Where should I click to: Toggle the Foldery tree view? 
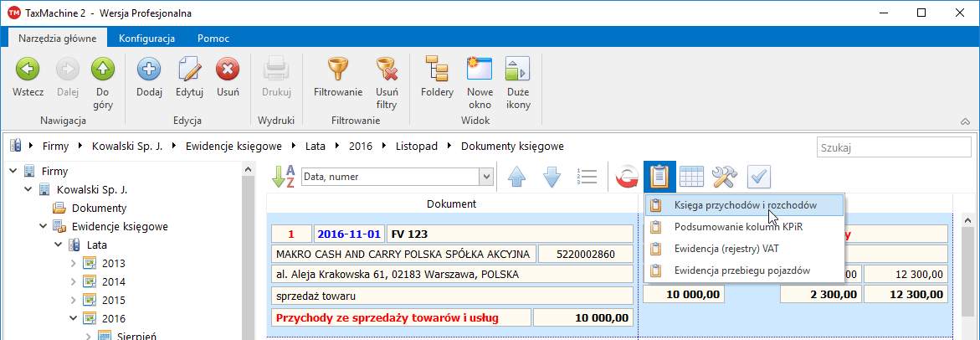point(438,77)
